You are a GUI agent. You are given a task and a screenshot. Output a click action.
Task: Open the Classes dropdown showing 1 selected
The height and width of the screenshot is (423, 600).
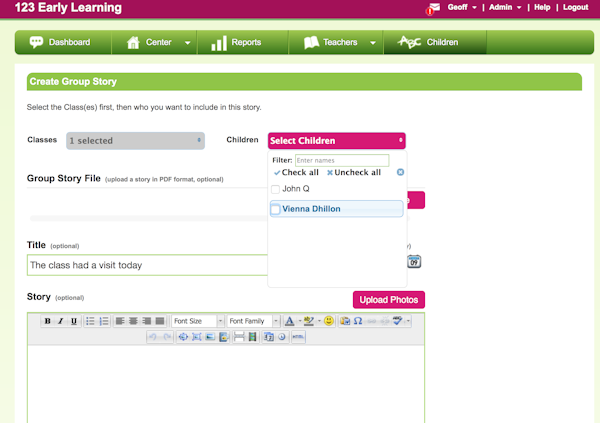coord(135,141)
